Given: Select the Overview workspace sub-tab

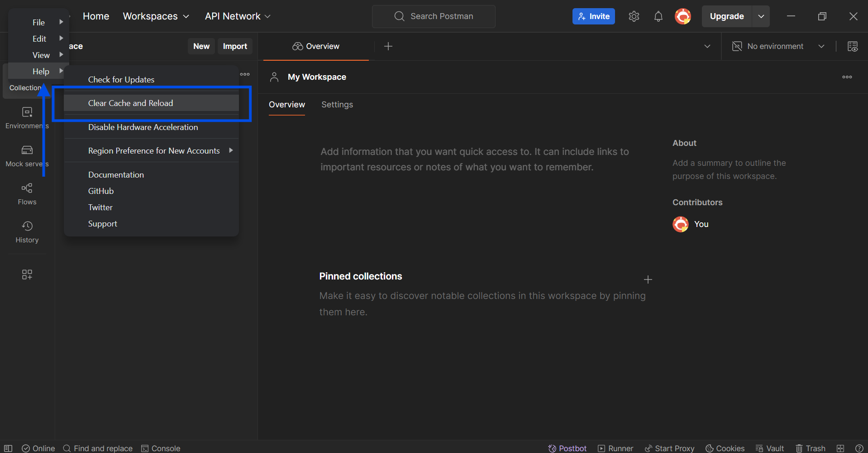Looking at the screenshot, I should click(287, 105).
